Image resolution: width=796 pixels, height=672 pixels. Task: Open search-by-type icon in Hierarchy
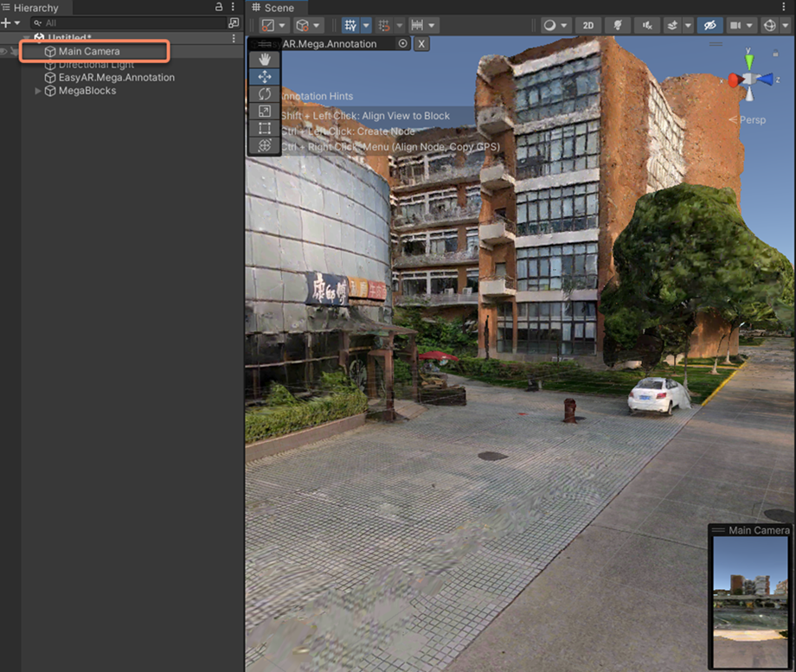pos(234,23)
